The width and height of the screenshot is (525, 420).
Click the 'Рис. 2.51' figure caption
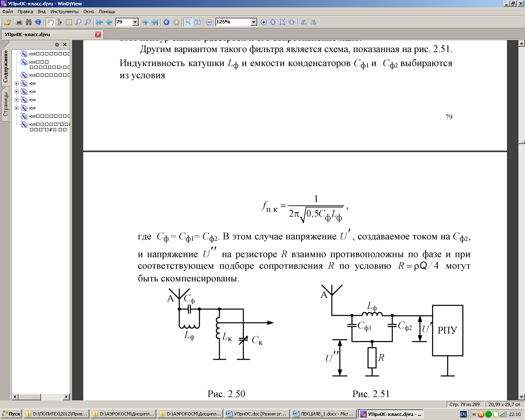[371, 394]
